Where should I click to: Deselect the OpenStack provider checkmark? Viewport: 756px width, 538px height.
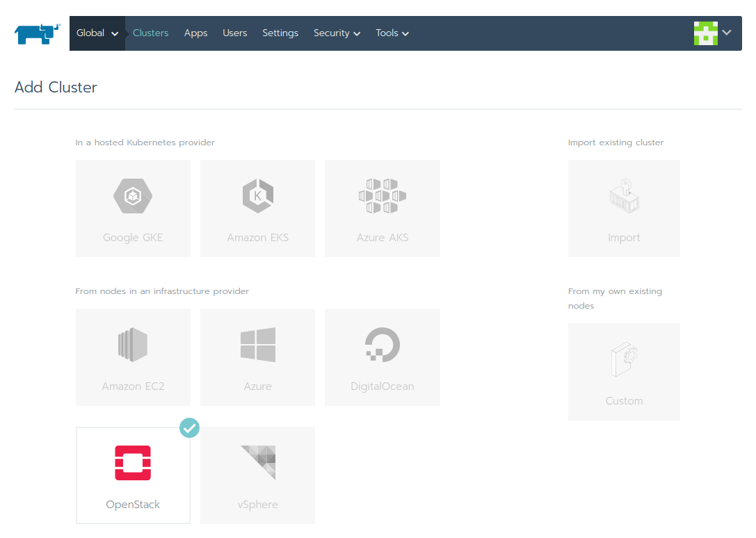[189, 427]
